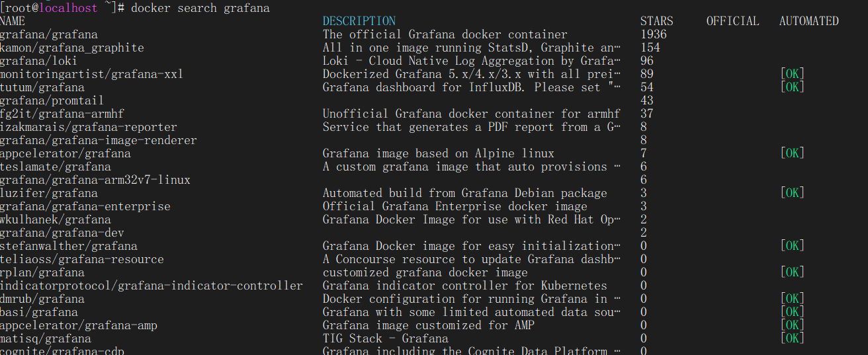Click the [OK] marker for luzifer/grafana

click(x=792, y=193)
